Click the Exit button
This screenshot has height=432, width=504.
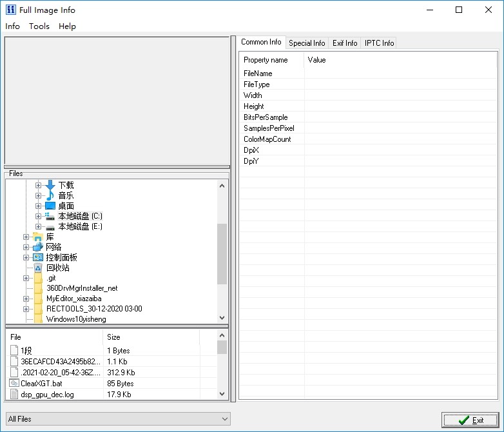[x=470, y=420]
